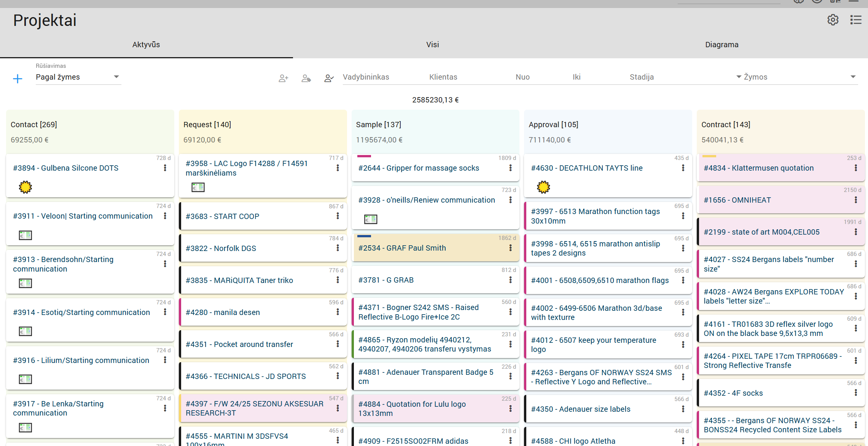This screenshot has width=868, height=446.
Task: Open the GRAF Paul Smith project card
Action: (x=402, y=248)
